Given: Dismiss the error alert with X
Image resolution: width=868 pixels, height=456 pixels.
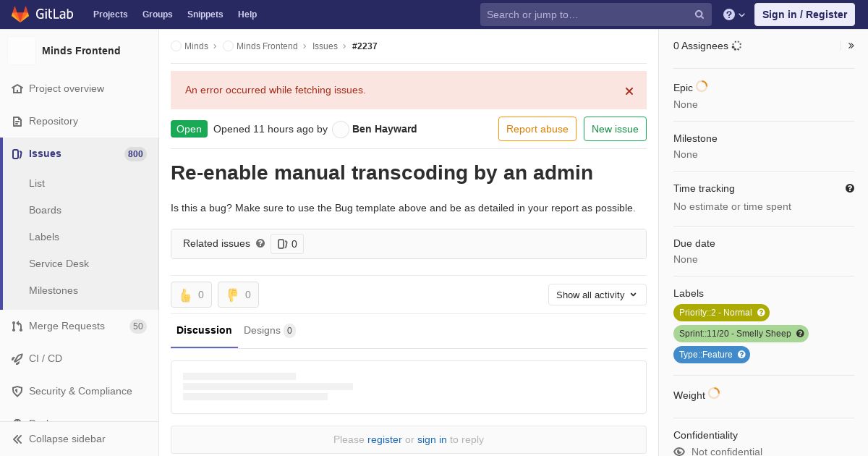Looking at the screenshot, I should click(x=629, y=91).
